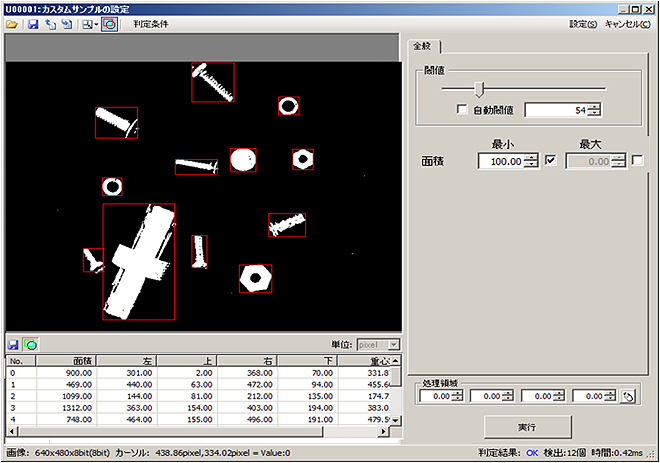Expand the 単位 pixel combo box
660x463 pixels.
click(394, 344)
